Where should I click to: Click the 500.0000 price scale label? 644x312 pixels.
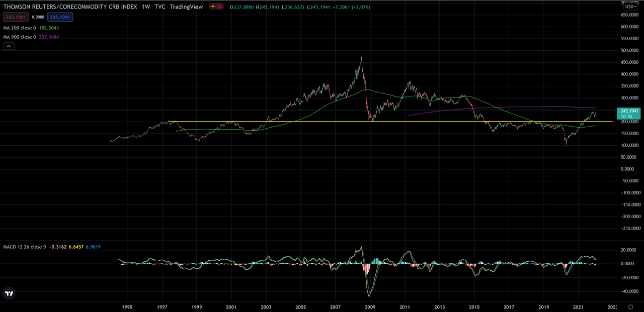coord(629,50)
